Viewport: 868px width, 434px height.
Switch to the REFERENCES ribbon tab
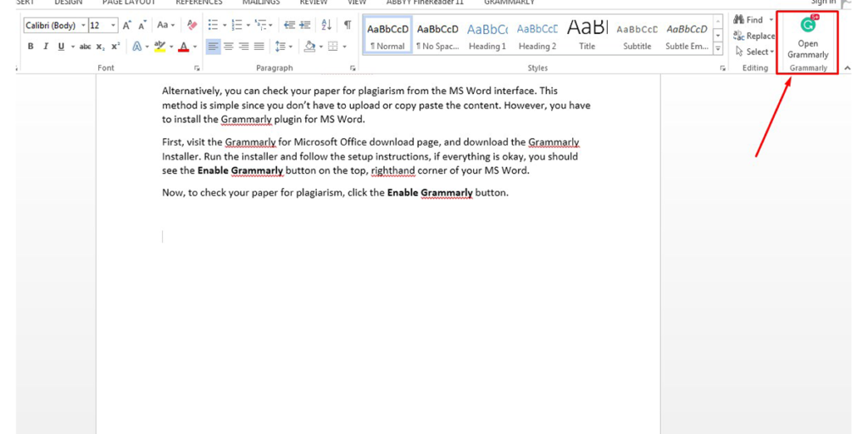[198, 3]
